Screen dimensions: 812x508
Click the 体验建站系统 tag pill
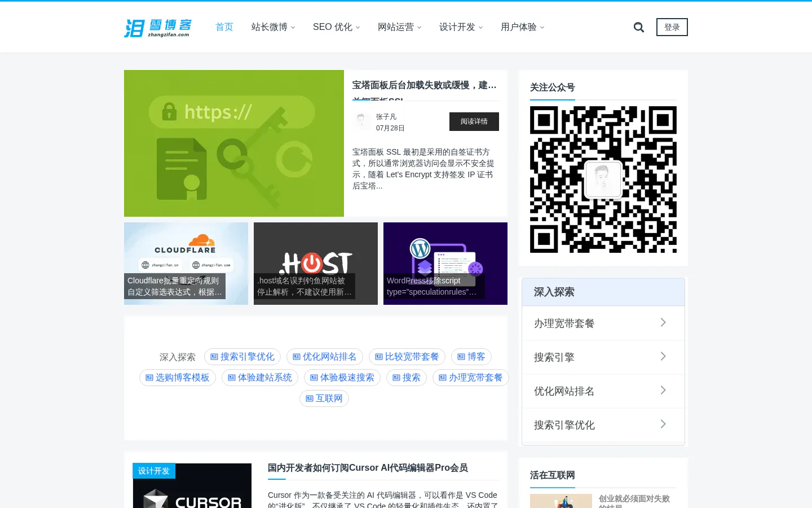(x=260, y=378)
